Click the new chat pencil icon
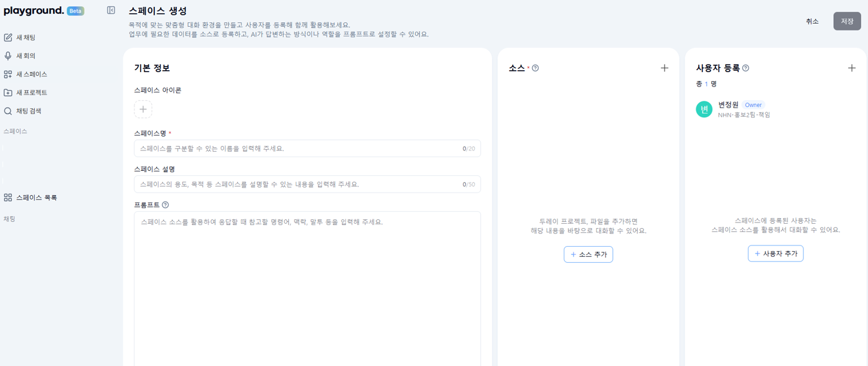The image size is (868, 366). point(8,37)
